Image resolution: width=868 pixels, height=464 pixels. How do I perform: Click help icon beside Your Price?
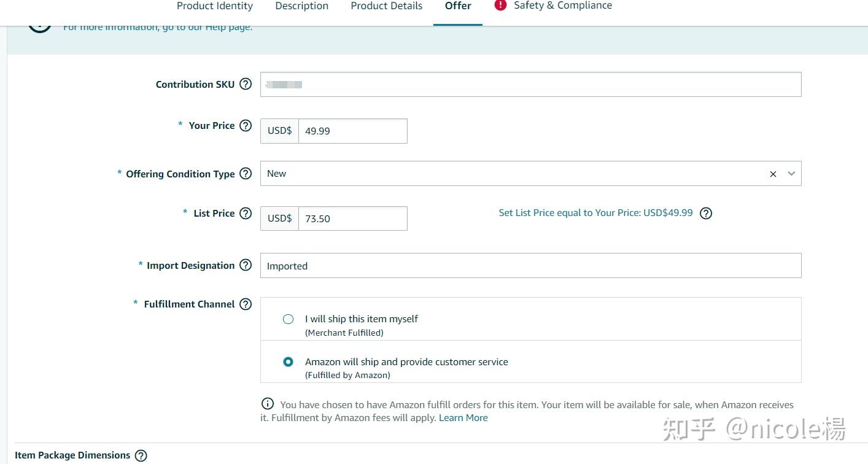tap(246, 126)
